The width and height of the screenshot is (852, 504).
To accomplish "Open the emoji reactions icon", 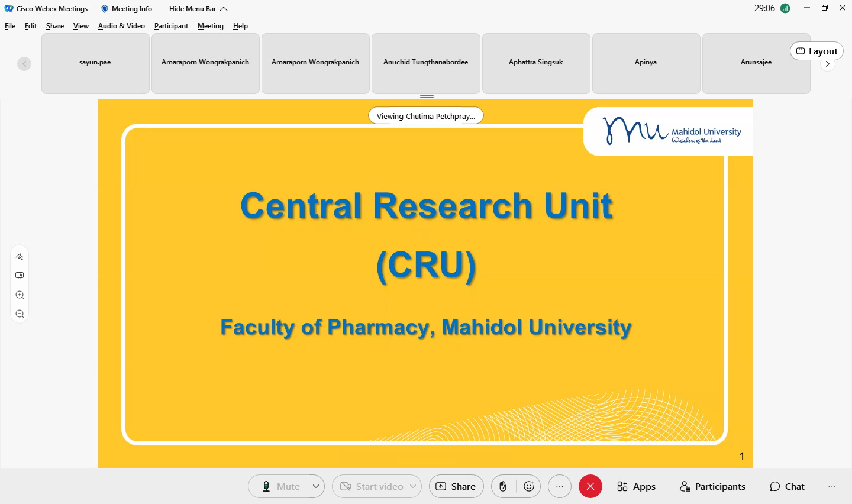I will click(x=529, y=486).
